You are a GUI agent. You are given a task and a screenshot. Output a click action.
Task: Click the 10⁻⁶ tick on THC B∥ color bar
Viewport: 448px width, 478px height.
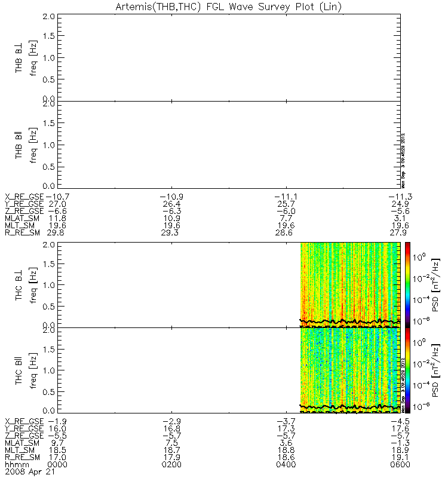click(421, 406)
